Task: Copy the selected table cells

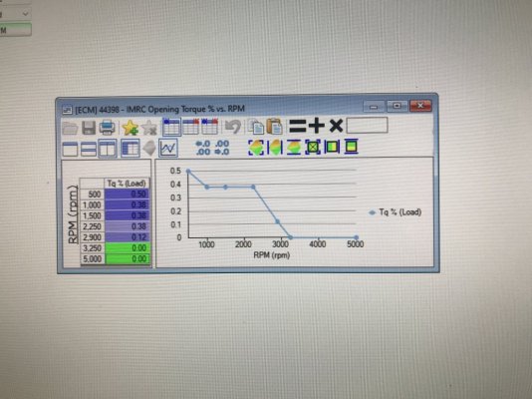Action: pyautogui.click(x=255, y=127)
